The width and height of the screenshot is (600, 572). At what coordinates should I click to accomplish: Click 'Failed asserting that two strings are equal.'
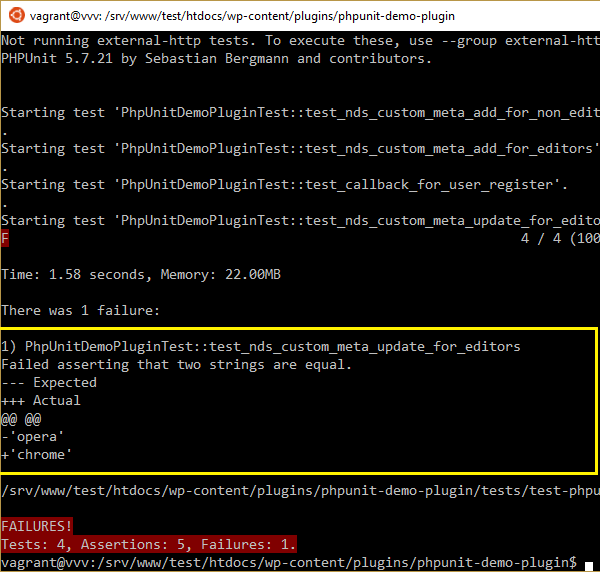coord(176,365)
